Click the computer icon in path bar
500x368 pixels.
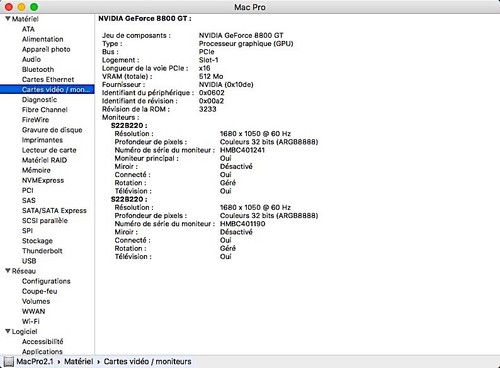9,361
